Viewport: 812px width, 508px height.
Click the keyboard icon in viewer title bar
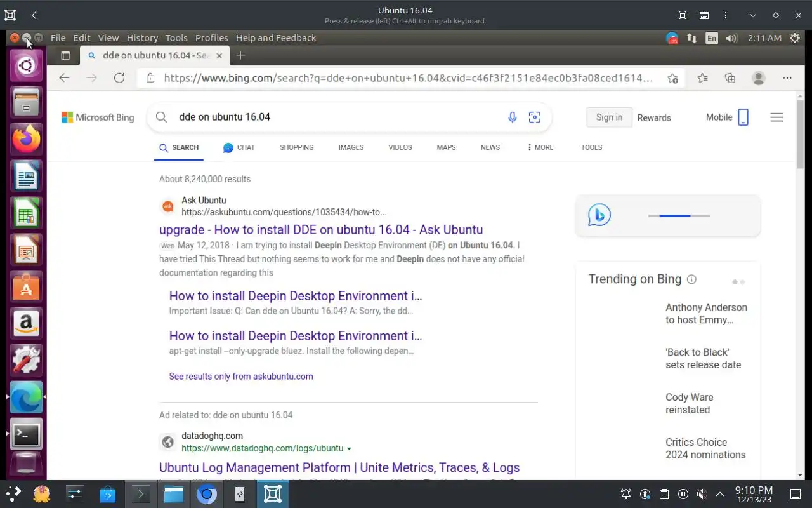point(704,15)
